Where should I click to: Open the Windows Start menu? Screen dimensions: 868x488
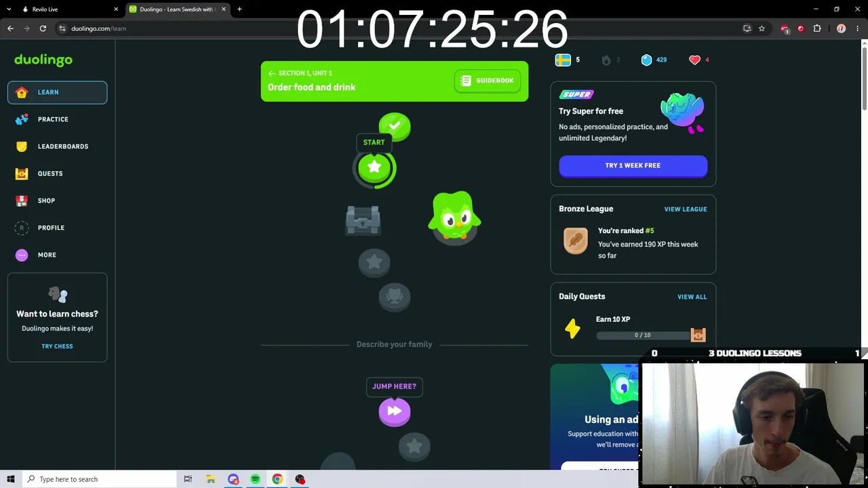coord(11,479)
